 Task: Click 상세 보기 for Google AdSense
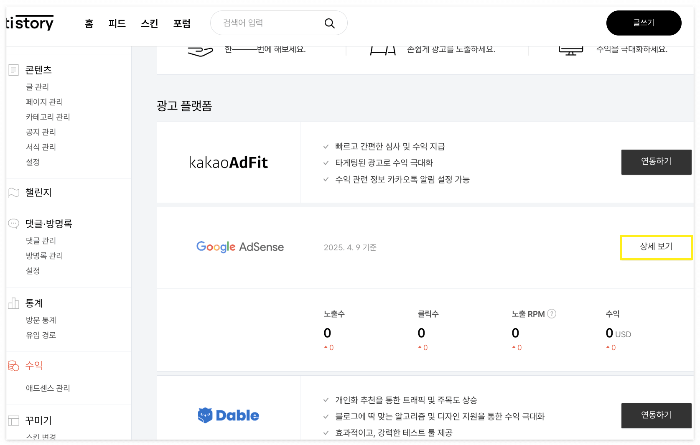656,247
